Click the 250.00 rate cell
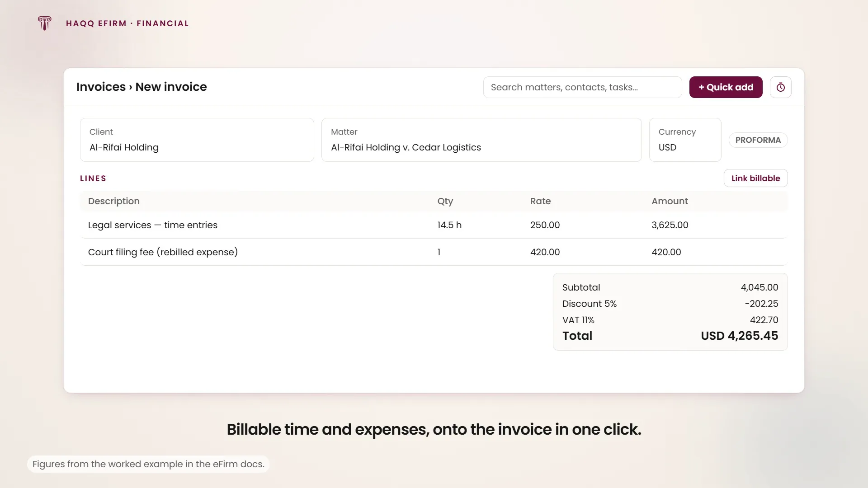 pyautogui.click(x=545, y=225)
